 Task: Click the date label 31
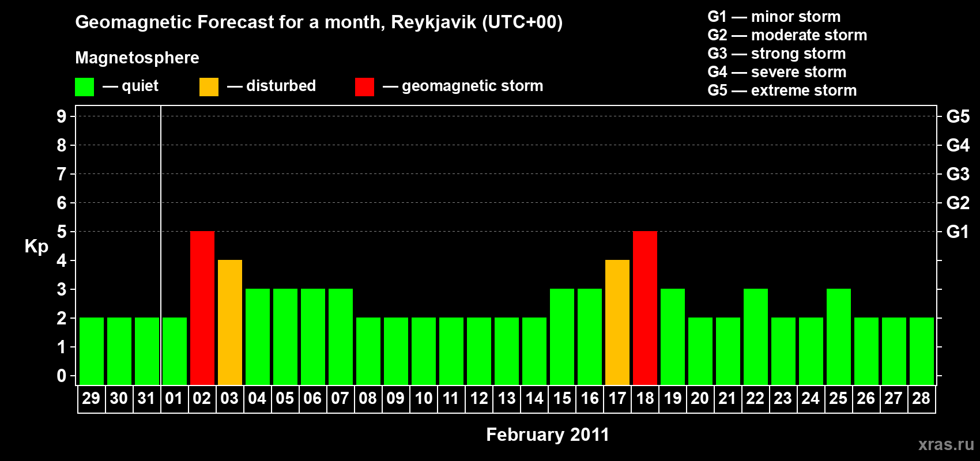tap(146, 398)
